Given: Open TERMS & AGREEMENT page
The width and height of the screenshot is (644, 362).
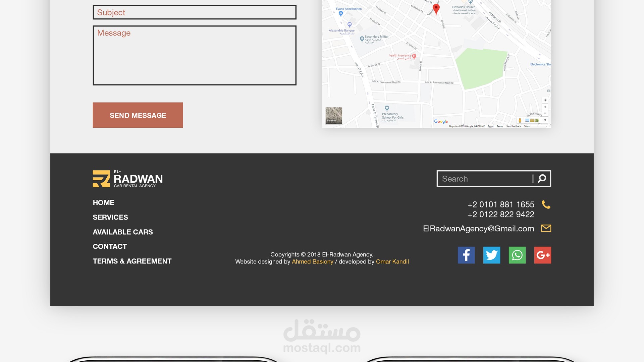Looking at the screenshot, I should pos(132,261).
